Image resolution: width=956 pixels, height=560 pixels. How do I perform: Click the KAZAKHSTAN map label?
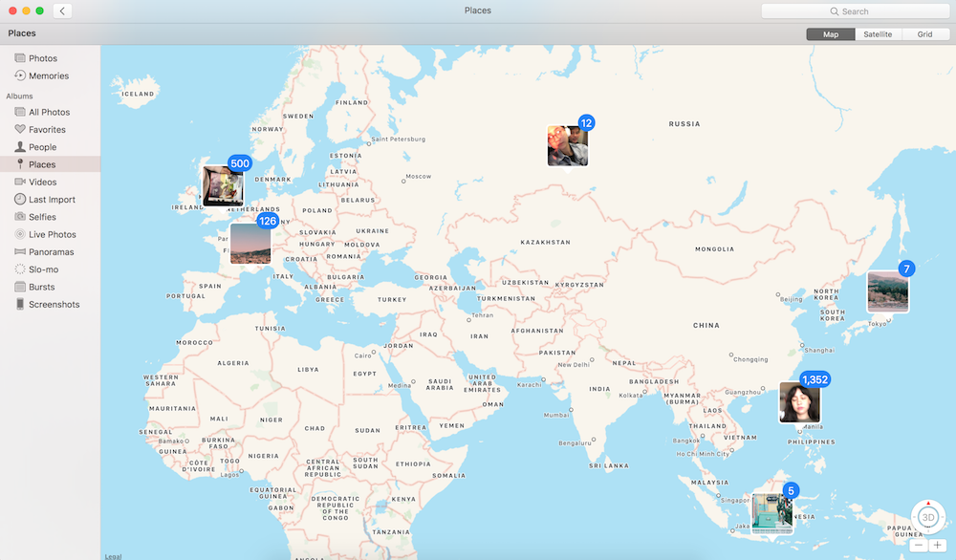coord(545,242)
